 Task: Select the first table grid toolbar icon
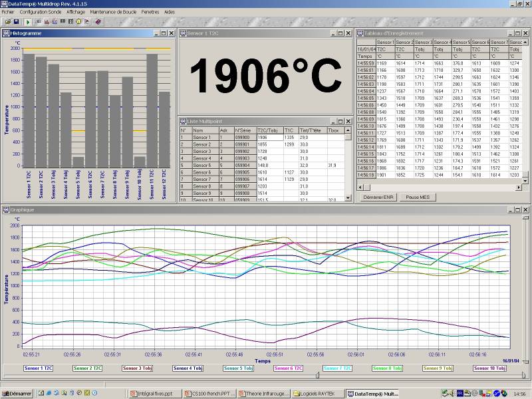(63, 22)
